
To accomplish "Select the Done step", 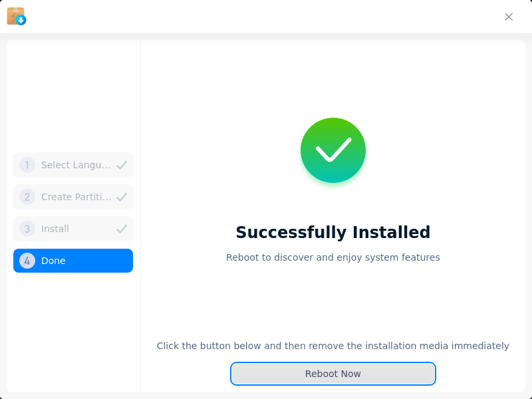I will (x=73, y=261).
